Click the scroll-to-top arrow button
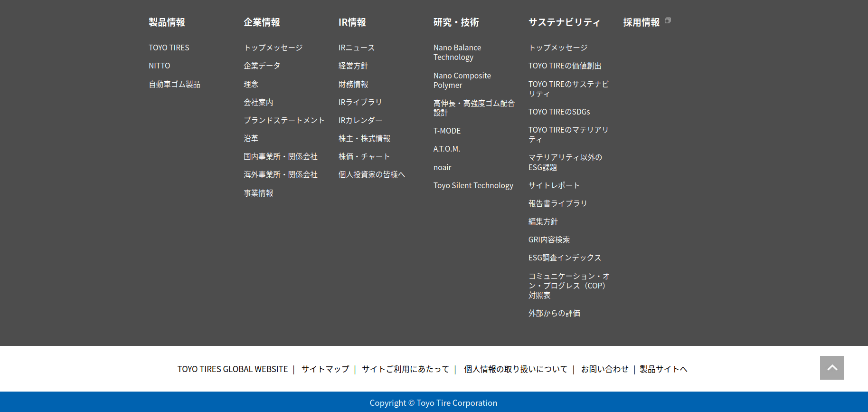 coord(831,368)
